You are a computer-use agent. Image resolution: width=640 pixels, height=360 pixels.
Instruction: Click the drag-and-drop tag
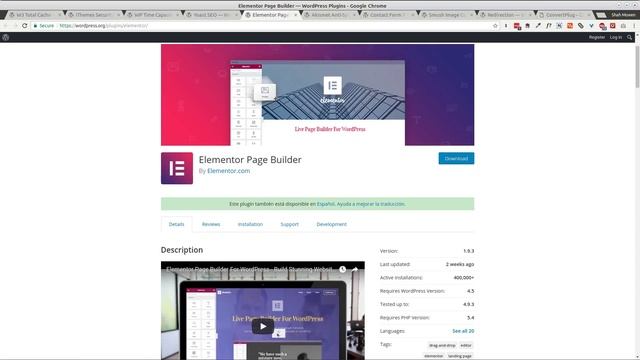point(442,345)
